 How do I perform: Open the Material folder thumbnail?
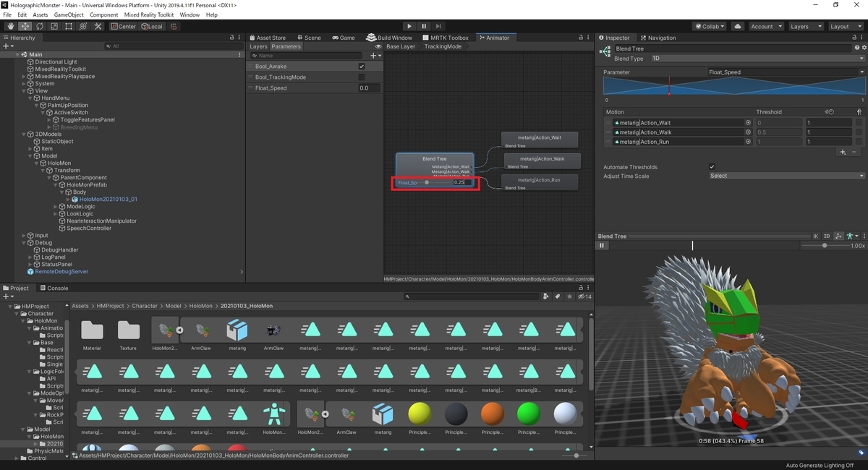click(92, 330)
